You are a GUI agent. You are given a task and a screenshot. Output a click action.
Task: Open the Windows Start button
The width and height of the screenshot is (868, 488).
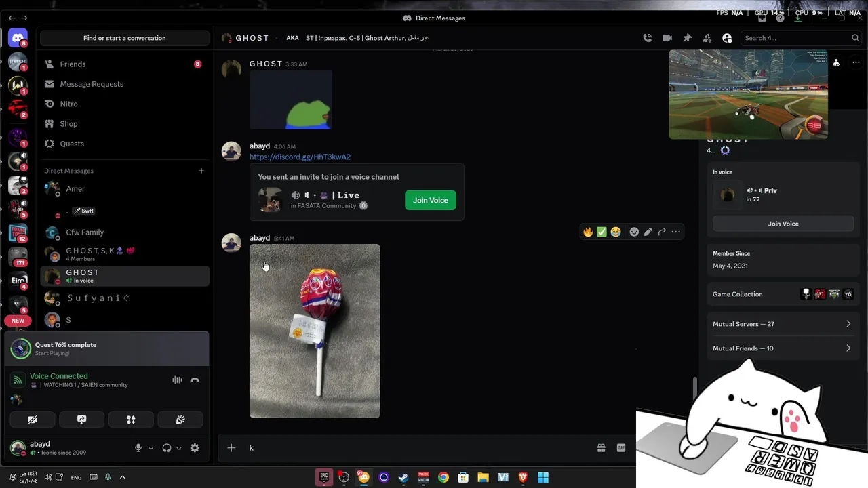click(x=543, y=477)
